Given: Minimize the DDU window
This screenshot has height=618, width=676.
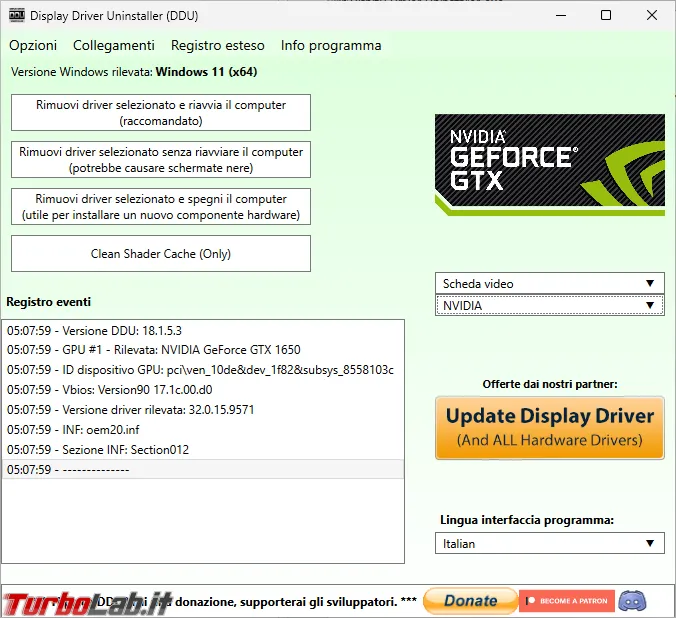Looking at the screenshot, I should [x=561, y=16].
